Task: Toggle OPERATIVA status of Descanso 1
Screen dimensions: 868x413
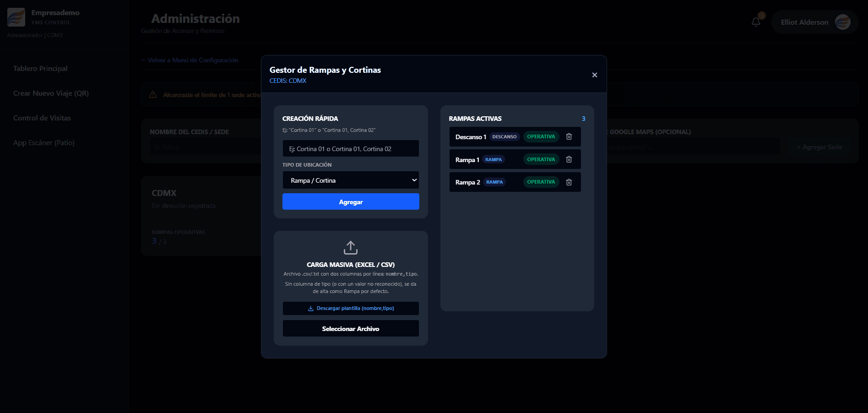Action: pyautogui.click(x=541, y=136)
